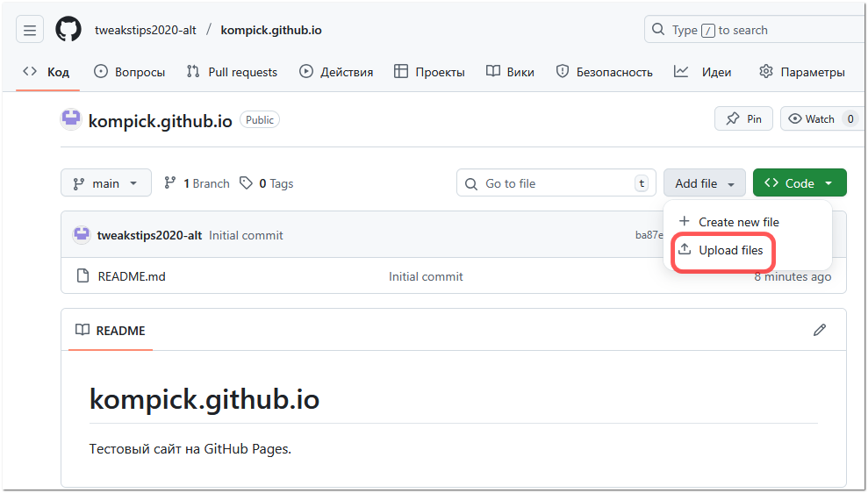Click the watchers count 0 badge
868x493 pixels.
(x=850, y=119)
